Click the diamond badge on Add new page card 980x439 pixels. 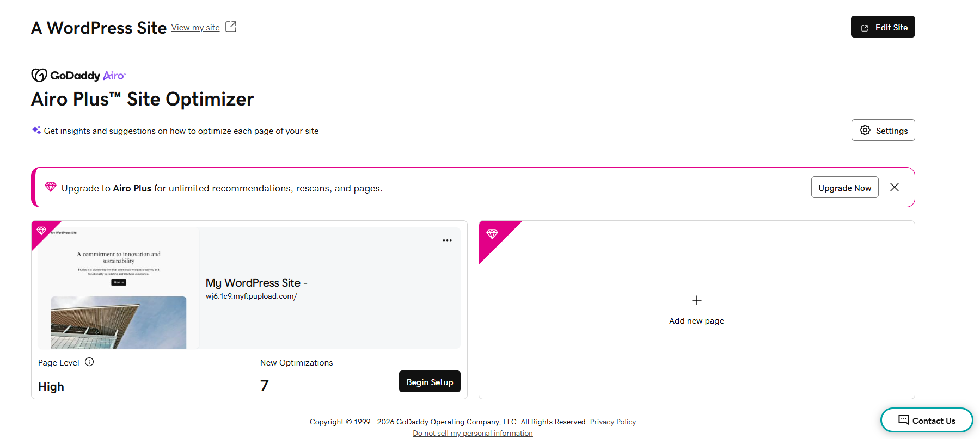point(492,234)
